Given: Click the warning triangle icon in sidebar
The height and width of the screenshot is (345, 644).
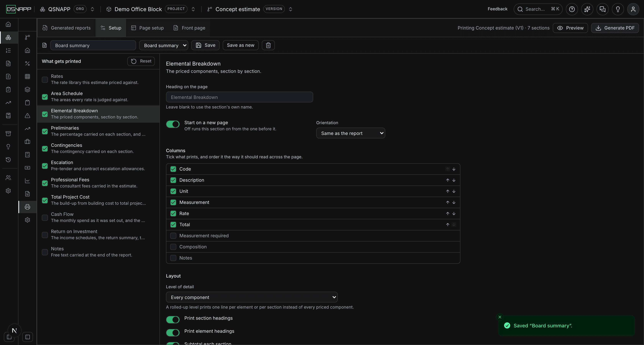Looking at the screenshot, I should [x=27, y=116].
